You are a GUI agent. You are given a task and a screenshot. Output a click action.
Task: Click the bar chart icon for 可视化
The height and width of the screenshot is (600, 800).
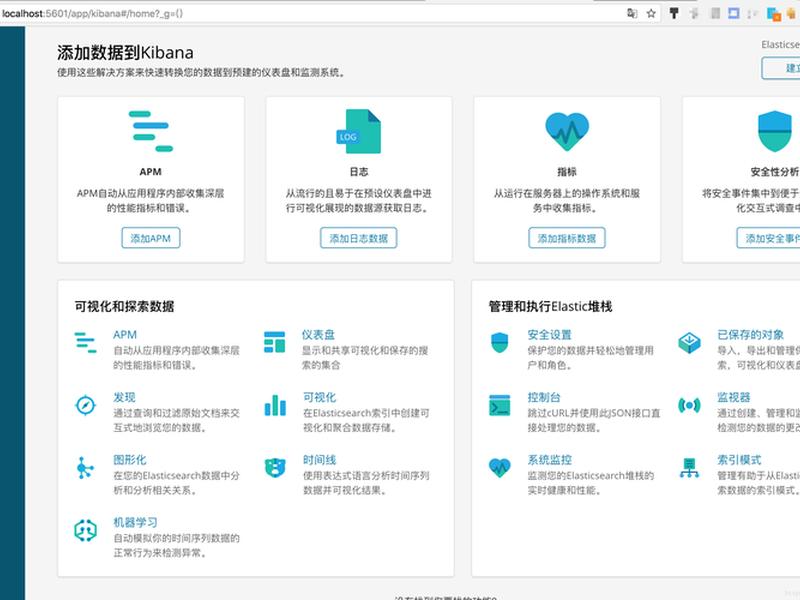(x=275, y=405)
